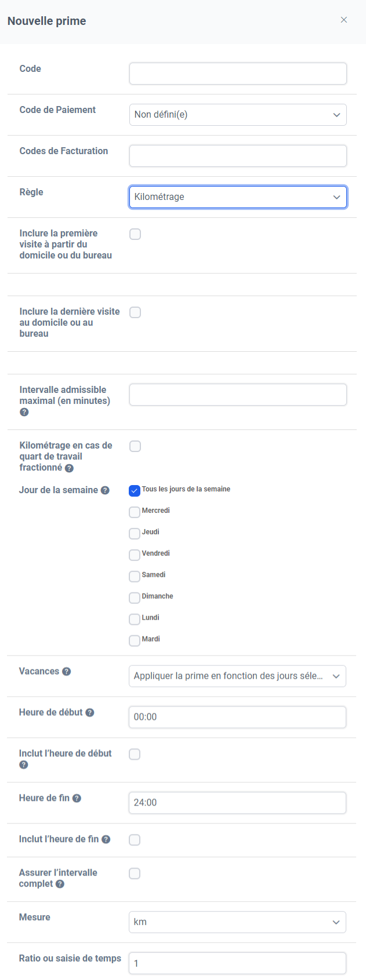366x980 pixels.
Task: Open help tooltip for Jour de la semaine
Action: (105, 490)
